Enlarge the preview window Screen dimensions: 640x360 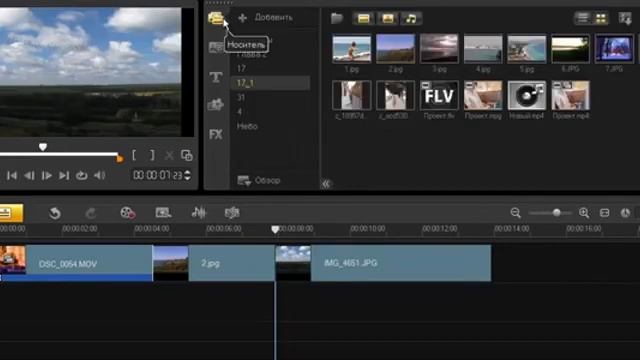tap(187, 155)
